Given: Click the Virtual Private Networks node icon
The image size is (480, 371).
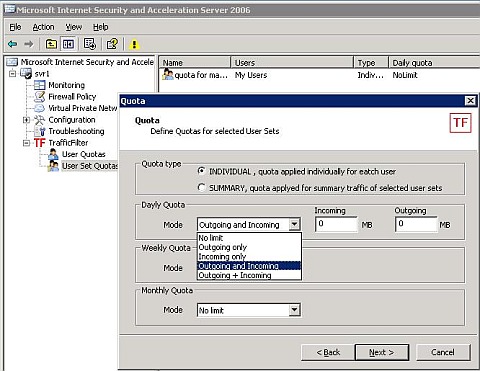Looking at the screenshot, I should (x=39, y=108).
